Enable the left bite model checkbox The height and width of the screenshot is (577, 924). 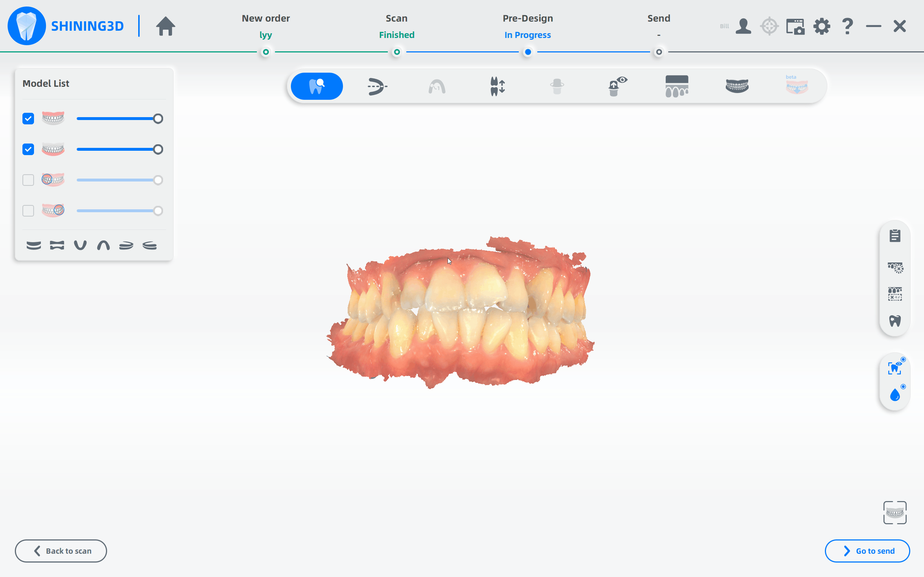(28, 180)
